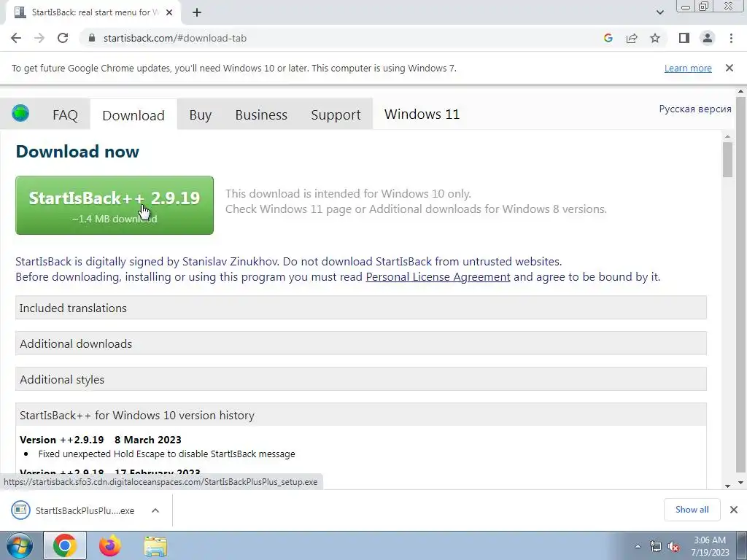Close the StartIsBack browser tab
The image size is (747, 560).
169,12
